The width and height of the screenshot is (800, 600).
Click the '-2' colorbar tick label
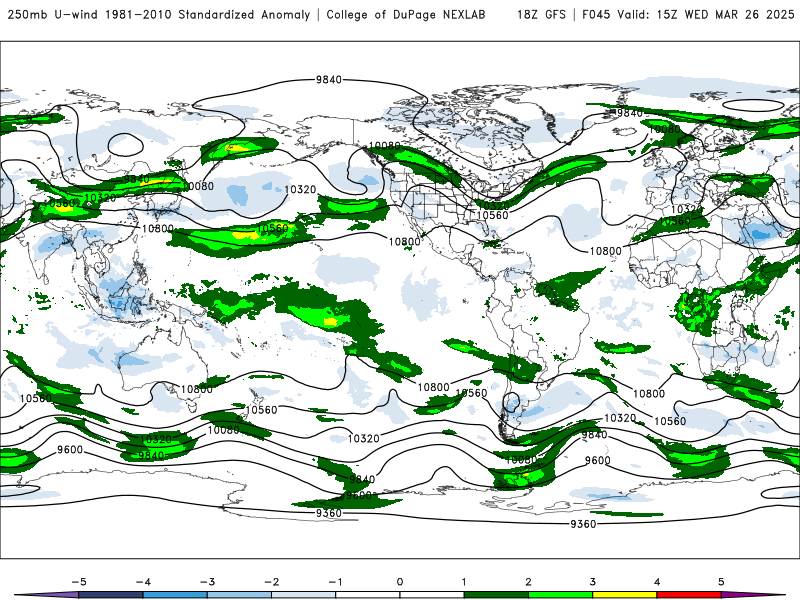pos(271,582)
